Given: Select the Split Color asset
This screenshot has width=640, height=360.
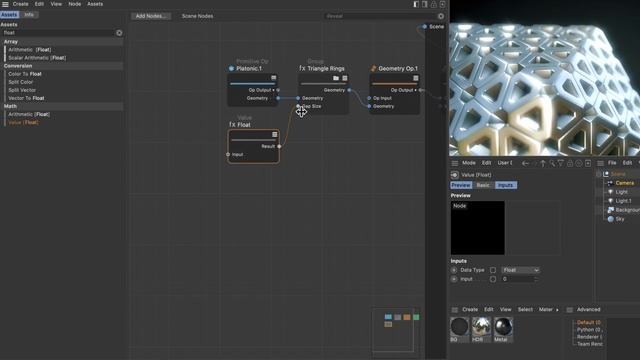Looking at the screenshot, I should [21, 82].
